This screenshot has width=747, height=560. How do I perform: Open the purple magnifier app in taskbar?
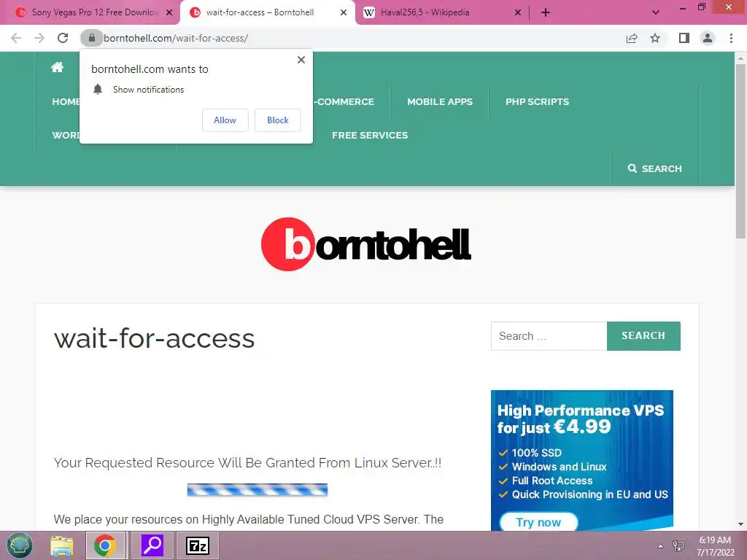click(152, 545)
